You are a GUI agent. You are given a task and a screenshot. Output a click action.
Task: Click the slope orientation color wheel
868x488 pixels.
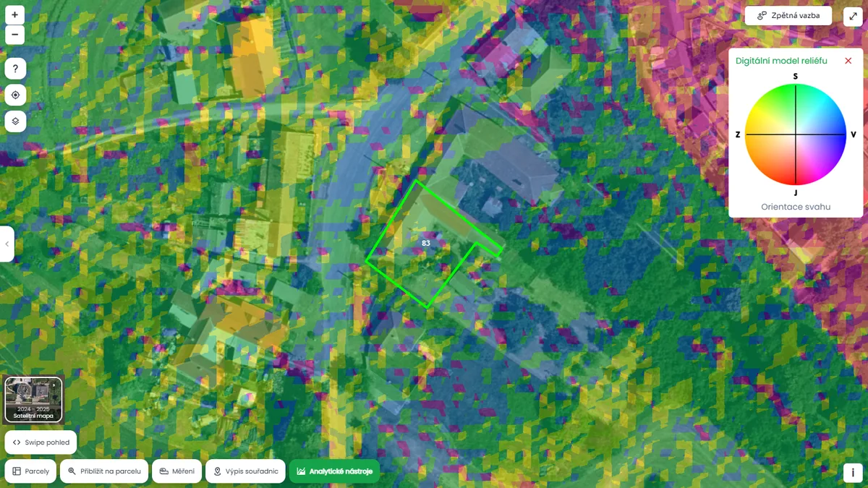(796, 134)
